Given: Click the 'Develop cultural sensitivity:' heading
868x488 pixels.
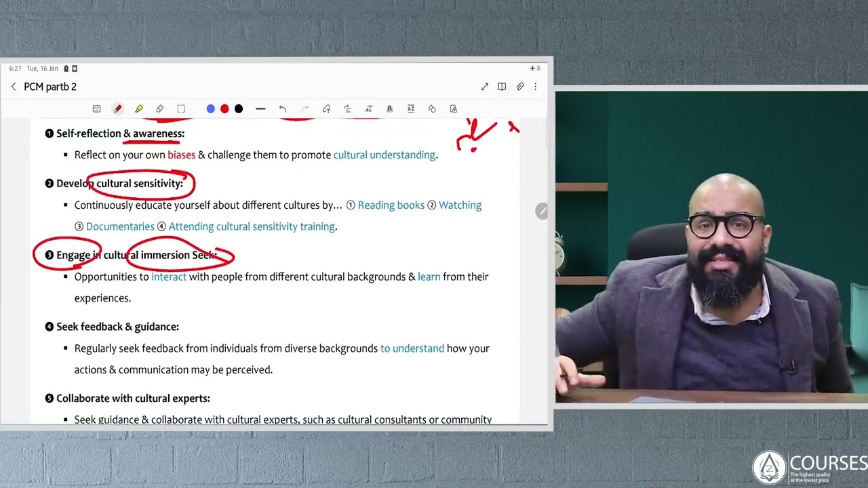Looking at the screenshot, I should (x=119, y=184).
